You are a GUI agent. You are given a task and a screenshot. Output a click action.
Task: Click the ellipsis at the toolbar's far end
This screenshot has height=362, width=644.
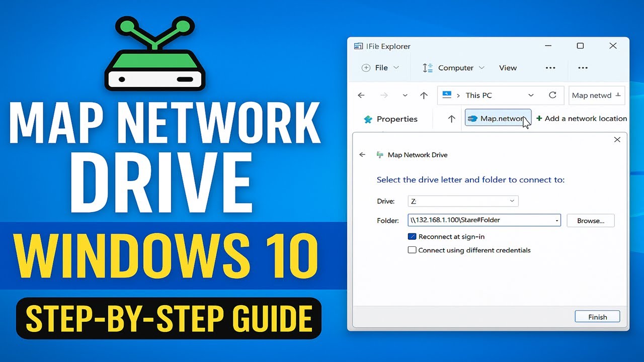[x=583, y=68]
